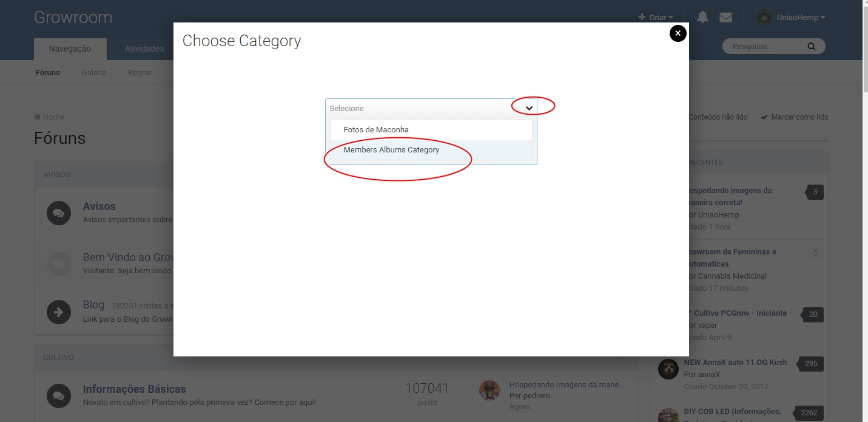Open pedrero's avatar in Informações Básicas row

[x=490, y=390]
